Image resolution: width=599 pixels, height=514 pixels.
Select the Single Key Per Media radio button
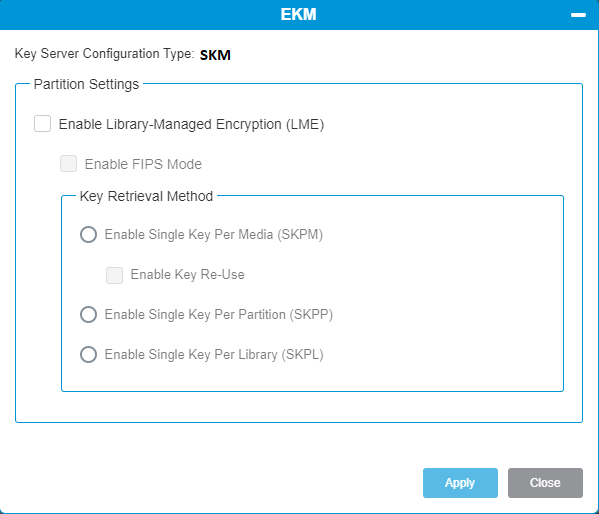click(88, 234)
